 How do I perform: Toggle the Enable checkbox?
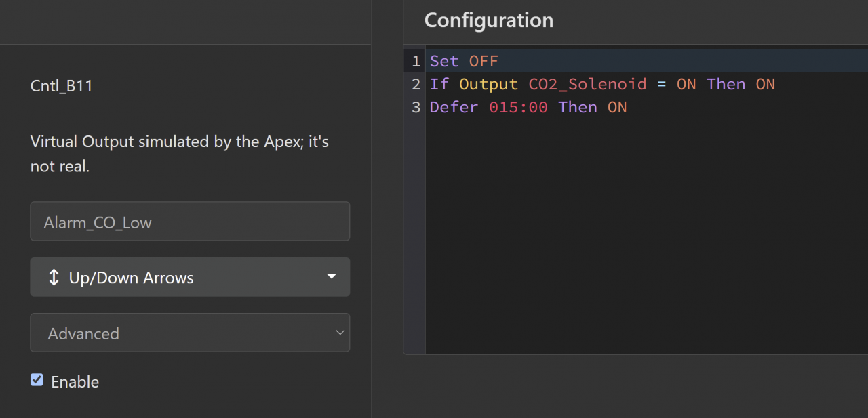37,380
